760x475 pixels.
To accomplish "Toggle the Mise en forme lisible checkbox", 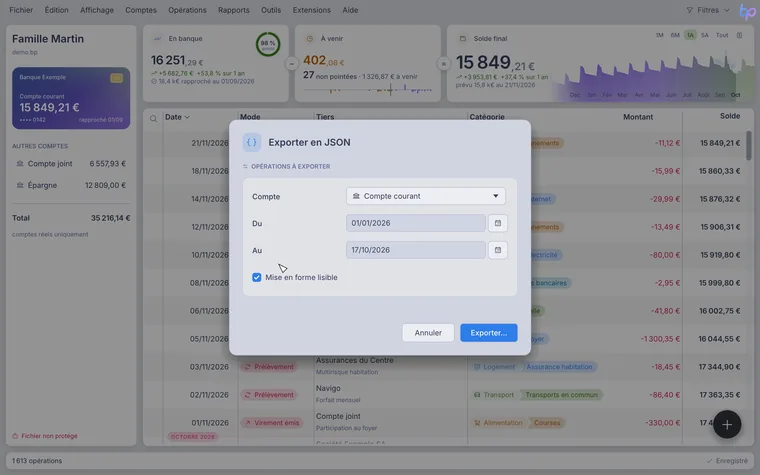I will click(x=256, y=277).
